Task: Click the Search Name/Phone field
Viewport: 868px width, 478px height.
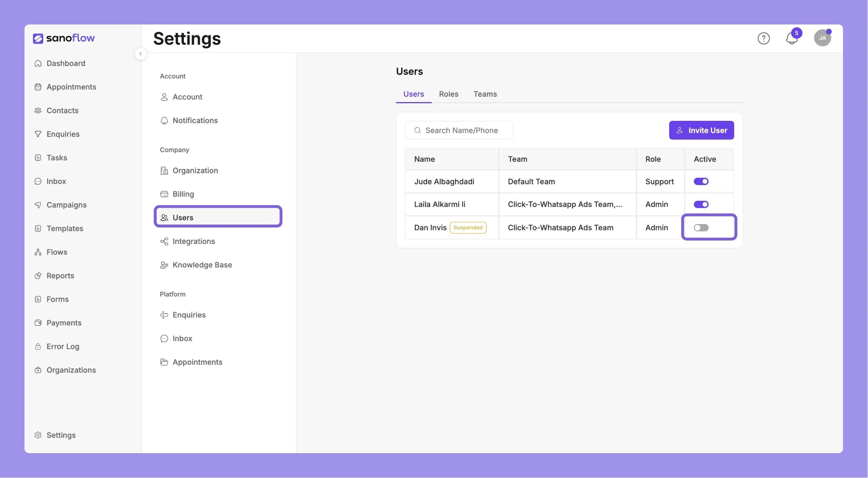Action: pos(459,130)
